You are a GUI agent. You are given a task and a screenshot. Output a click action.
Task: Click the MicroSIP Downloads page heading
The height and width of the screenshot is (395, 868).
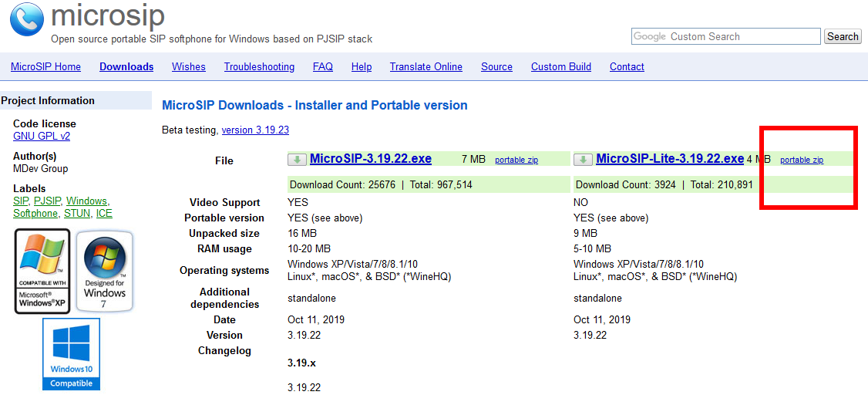point(315,105)
